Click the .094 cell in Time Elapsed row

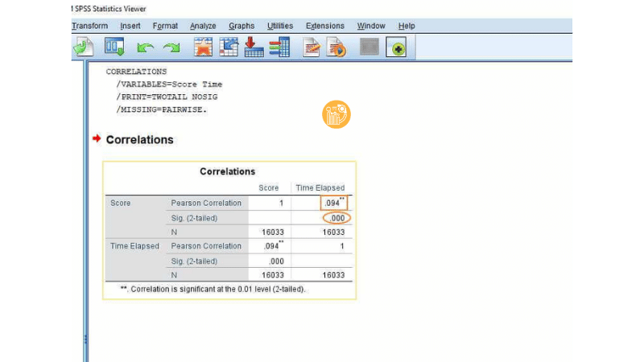[274, 246]
